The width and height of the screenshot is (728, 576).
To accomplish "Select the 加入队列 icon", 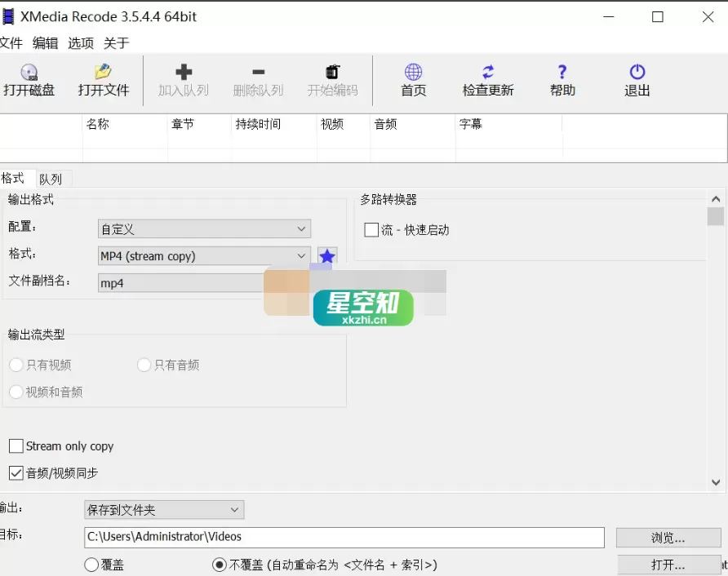I will pyautogui.click(x=184, y=81).
